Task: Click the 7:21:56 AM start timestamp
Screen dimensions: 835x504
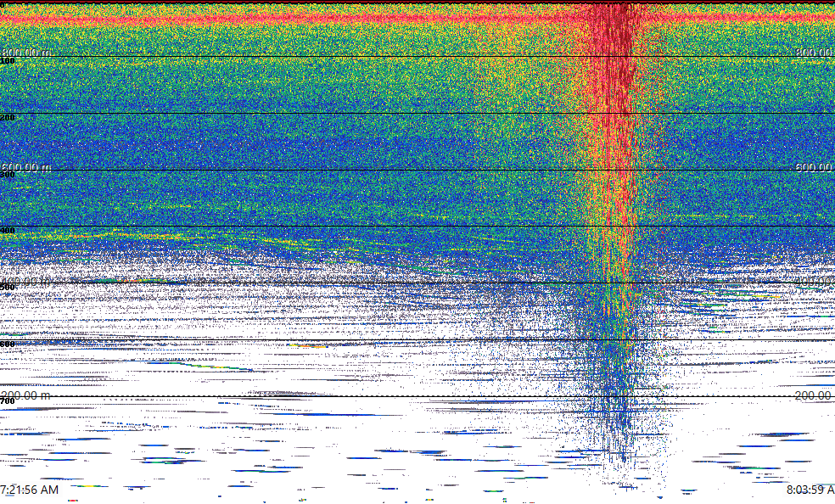Action: (31, 490)
